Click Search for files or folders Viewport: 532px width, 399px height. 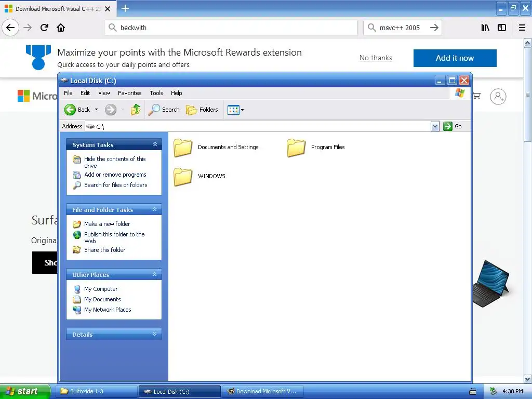point(116,185)
